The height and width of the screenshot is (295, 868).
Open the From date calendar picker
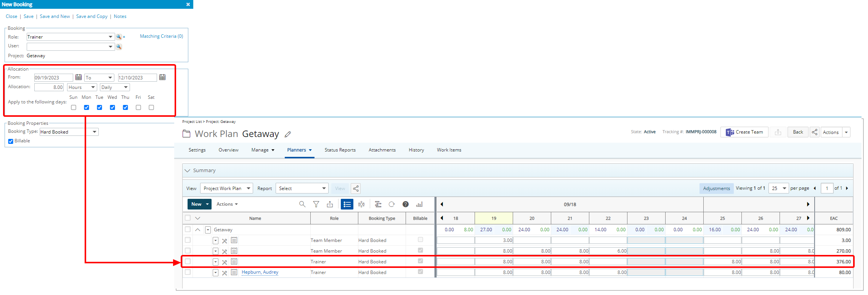pos(79,77)
